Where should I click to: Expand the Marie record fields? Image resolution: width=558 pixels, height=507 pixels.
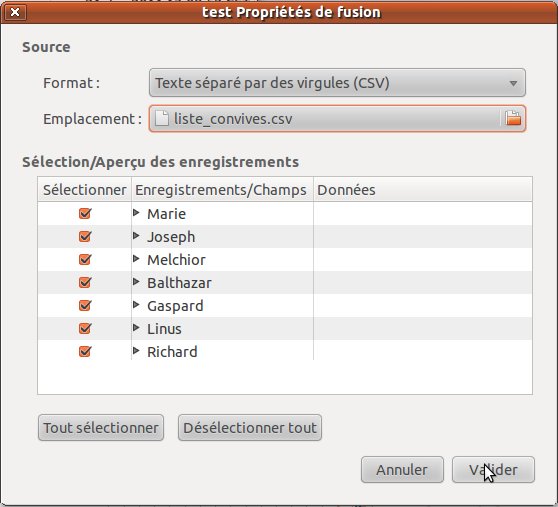pos(136,213)
